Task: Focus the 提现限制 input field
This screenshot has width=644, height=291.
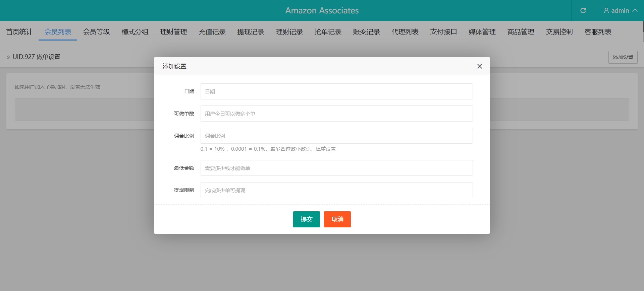Action: click(336, 190)
